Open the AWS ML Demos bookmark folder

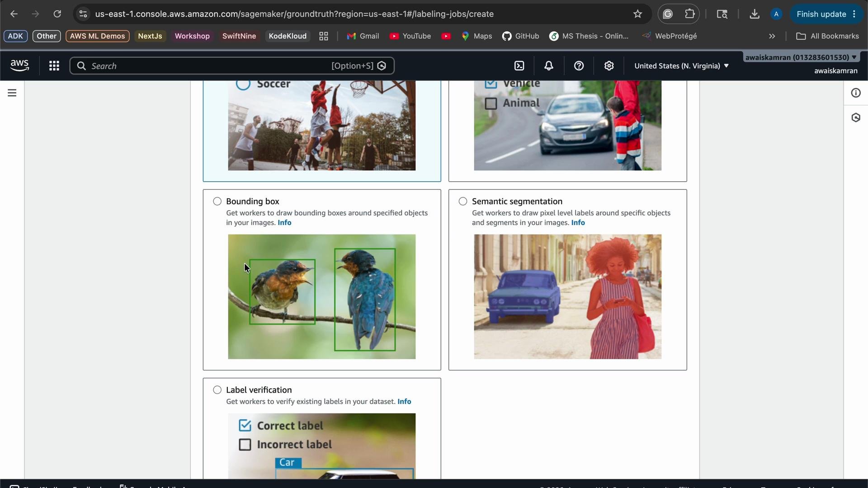[x=97, y=36]
